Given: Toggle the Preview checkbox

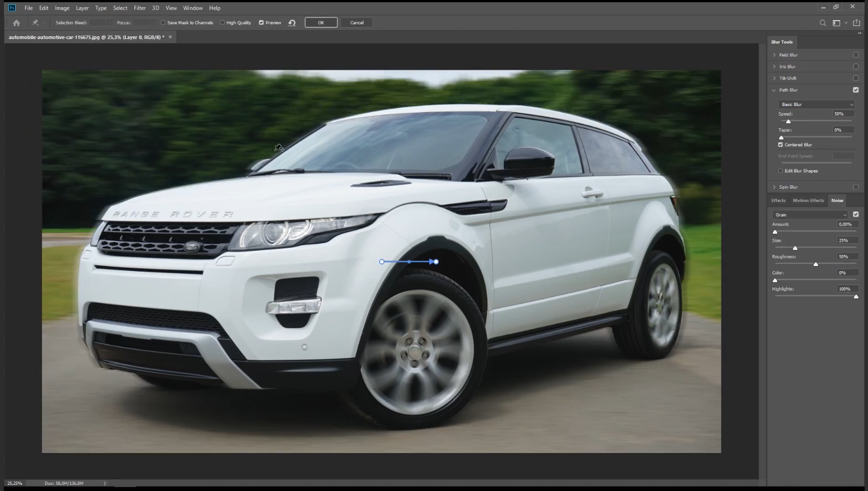Looking at the screenshot, I should (261, 23).
